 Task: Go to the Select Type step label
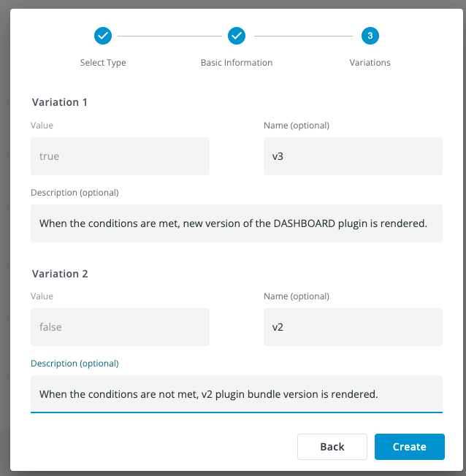(103, 63)
